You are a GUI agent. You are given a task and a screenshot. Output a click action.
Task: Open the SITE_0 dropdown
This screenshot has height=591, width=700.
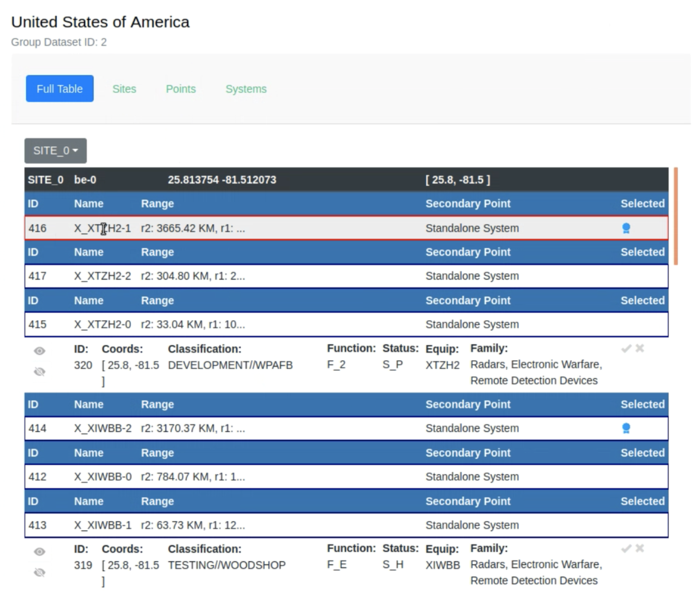(56, 151)
